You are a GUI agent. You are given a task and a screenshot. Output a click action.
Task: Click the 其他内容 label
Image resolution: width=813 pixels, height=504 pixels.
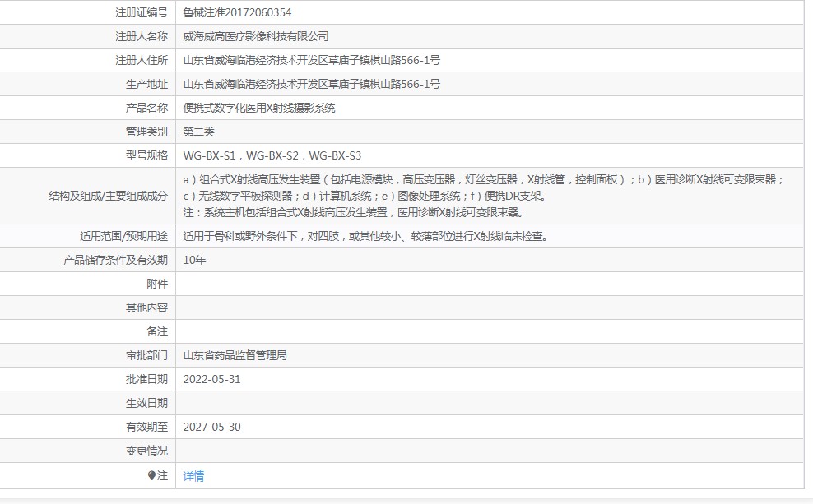point(146,307)
